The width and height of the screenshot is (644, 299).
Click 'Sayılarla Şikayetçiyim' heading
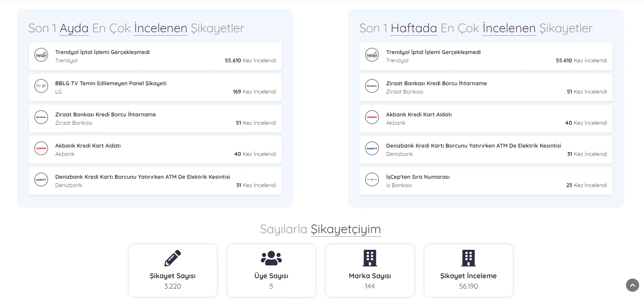click(320, 229)
